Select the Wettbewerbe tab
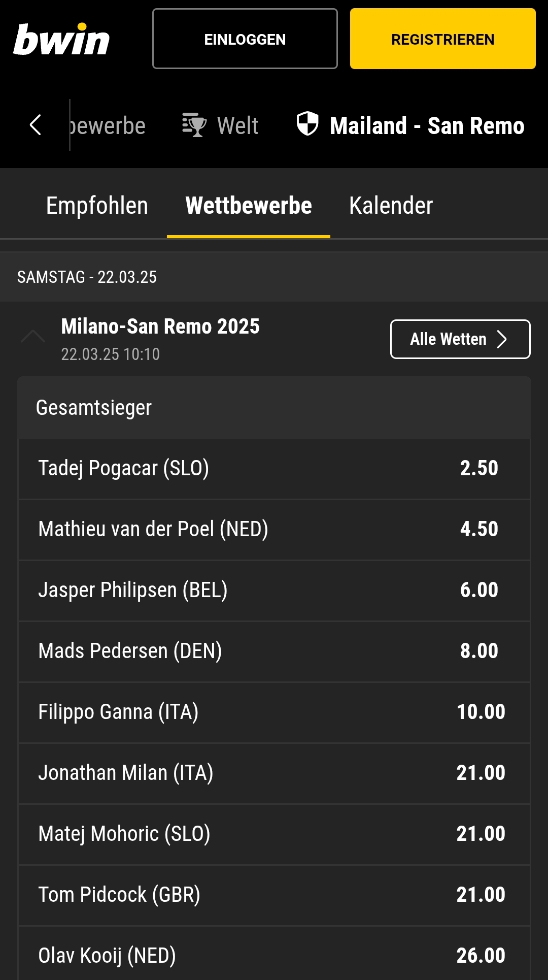Viewport: 548px width, 980px height. (249, 206)
